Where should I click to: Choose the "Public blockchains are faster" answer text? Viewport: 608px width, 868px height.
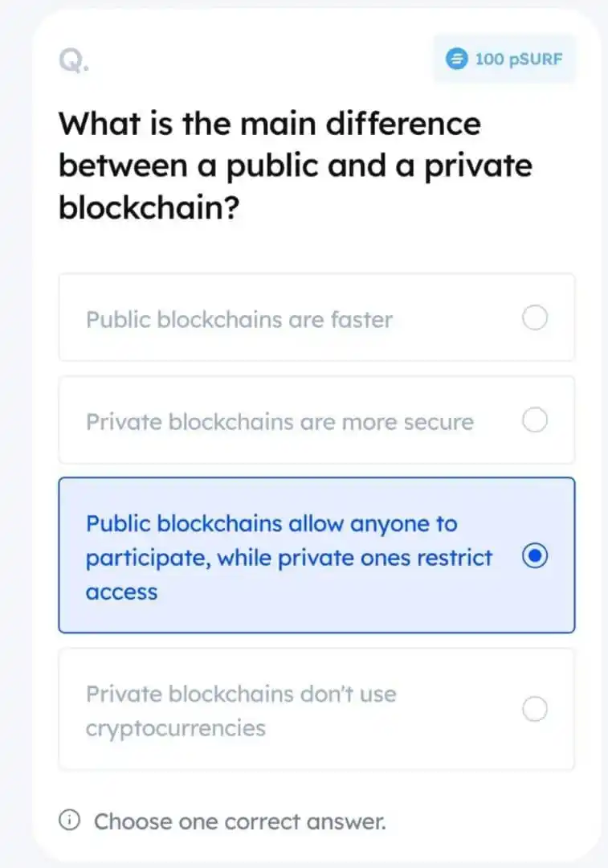coord(239,319)
